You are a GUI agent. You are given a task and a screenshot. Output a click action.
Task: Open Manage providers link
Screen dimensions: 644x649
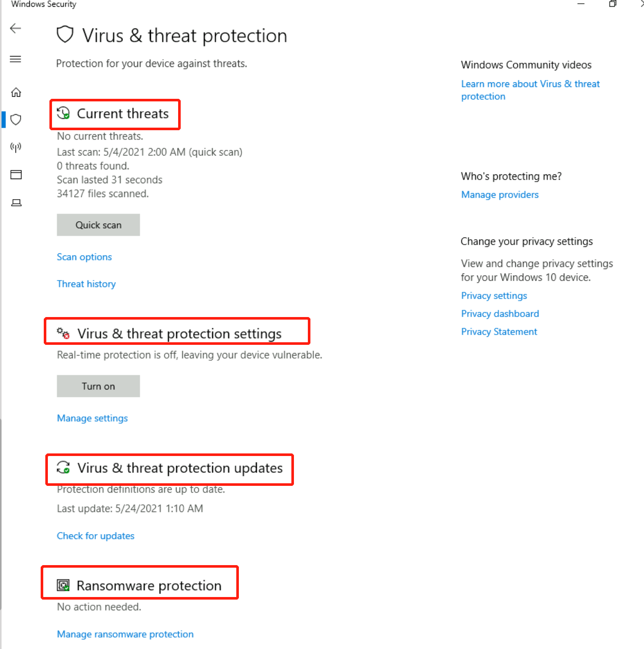pos(499,195)
